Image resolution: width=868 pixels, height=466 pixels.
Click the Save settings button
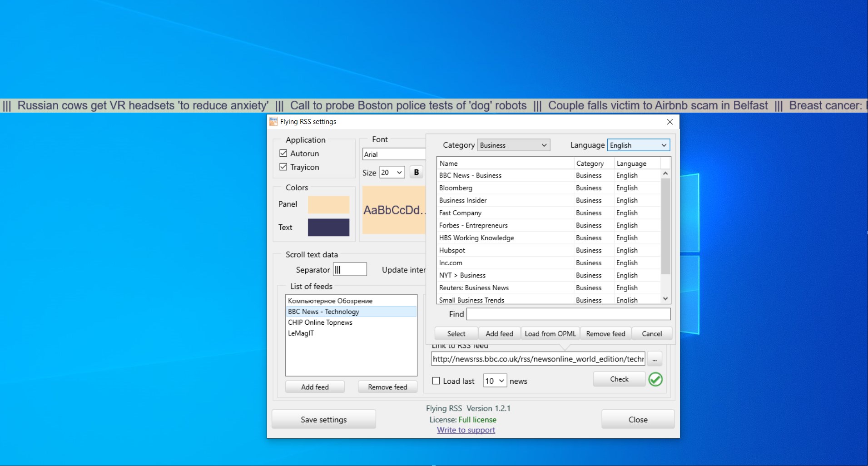coord(323,419)
